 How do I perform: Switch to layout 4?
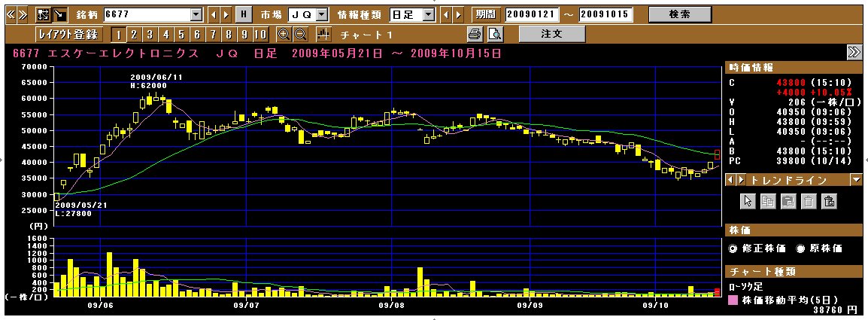pyautogui.click(x=165, y=35)
